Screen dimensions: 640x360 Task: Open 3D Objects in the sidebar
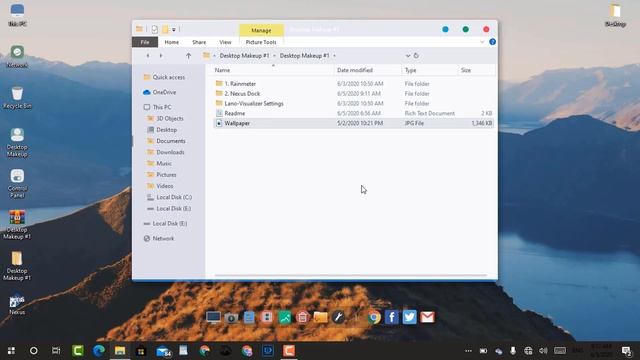pyautogui.click(x=165, y=118)
